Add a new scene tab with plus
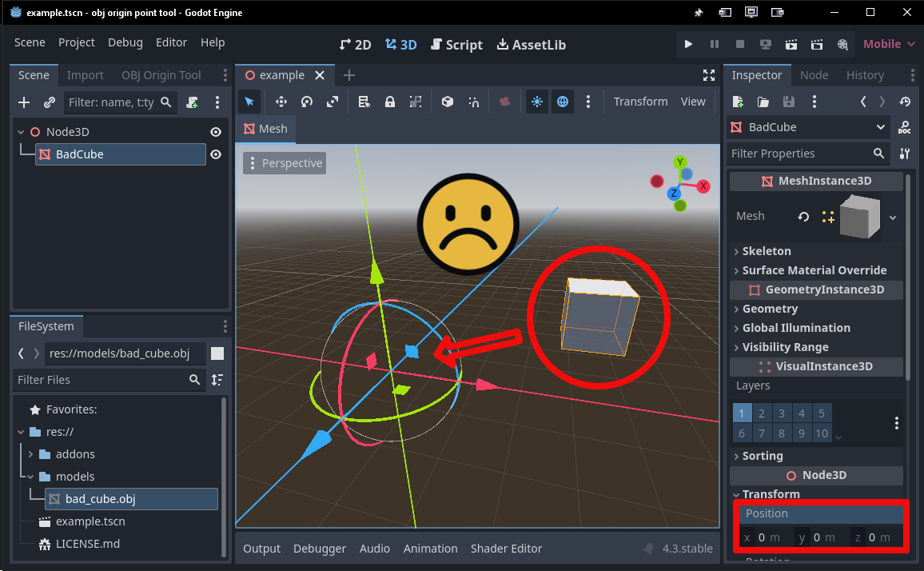This screenshot has height=571, width=924. [349, 75]
